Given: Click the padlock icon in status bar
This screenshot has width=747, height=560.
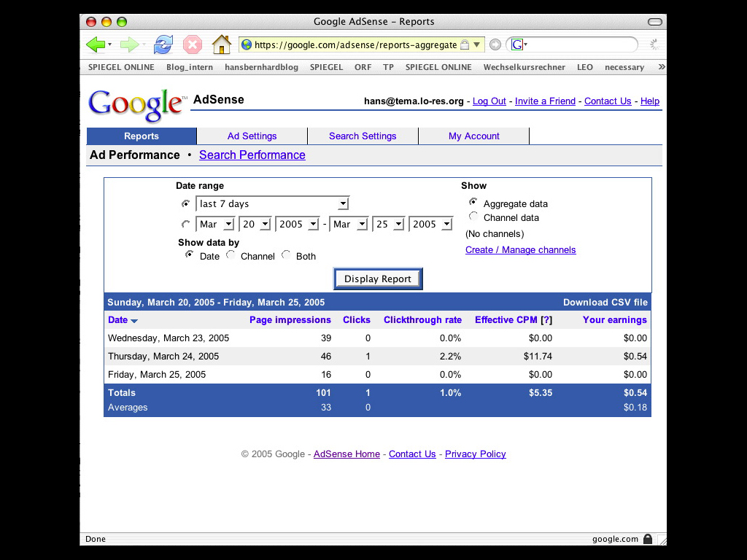Looking at the screenshot, I should pos(648,539).
